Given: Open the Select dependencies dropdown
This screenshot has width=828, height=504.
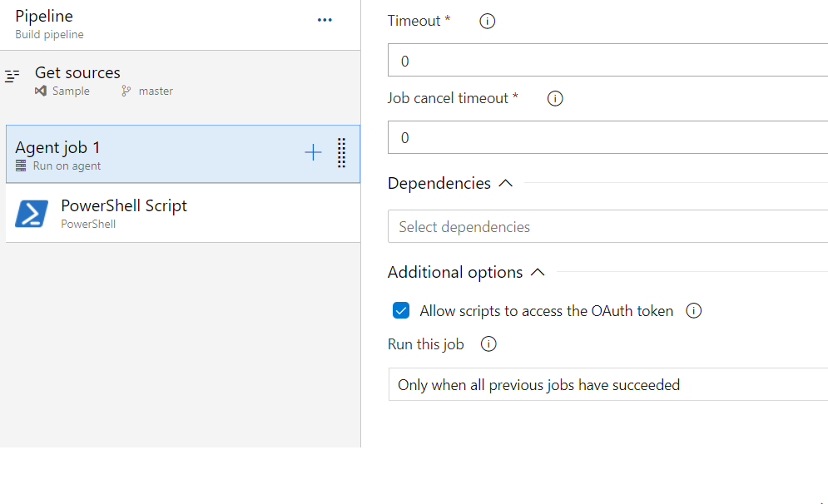Looking at the screenshot, I should coord(607,227).
